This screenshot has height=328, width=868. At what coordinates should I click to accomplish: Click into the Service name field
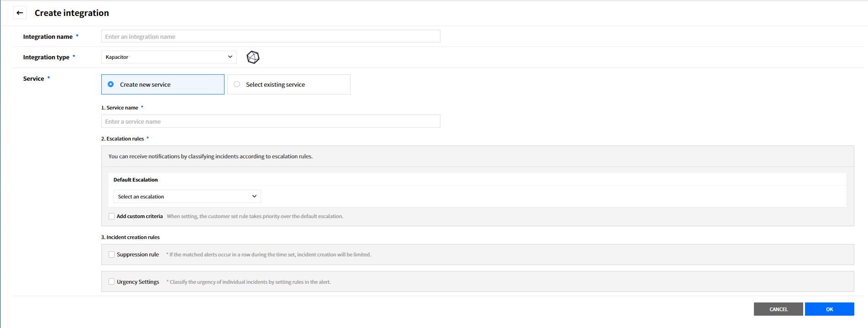(x=270, y=121)
